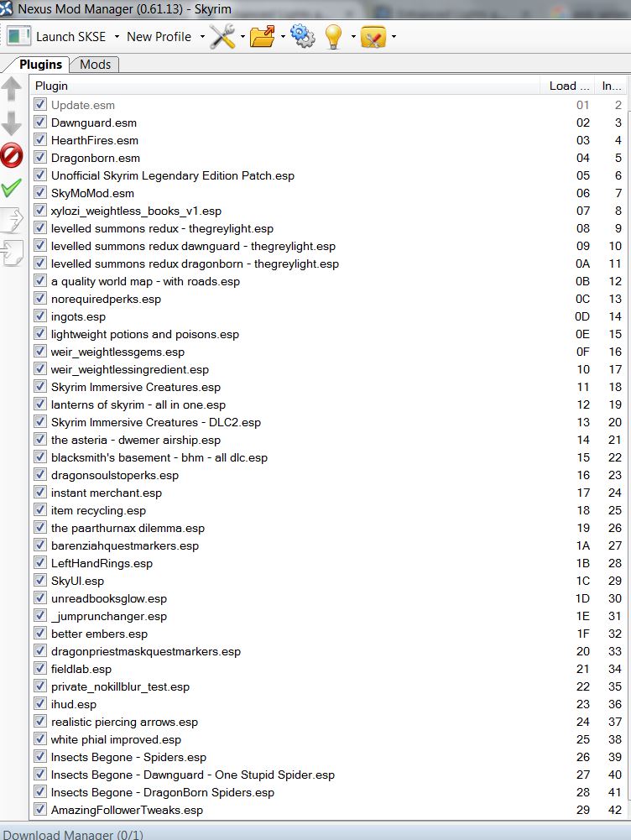
Task: Open Settings via the blue gears icon
Action: point(303,36)
